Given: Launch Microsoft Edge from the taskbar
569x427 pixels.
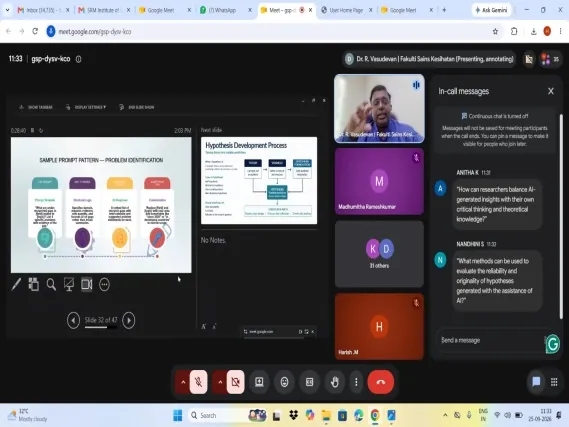Looking at the screenshot, I should [x=359, y=415].
